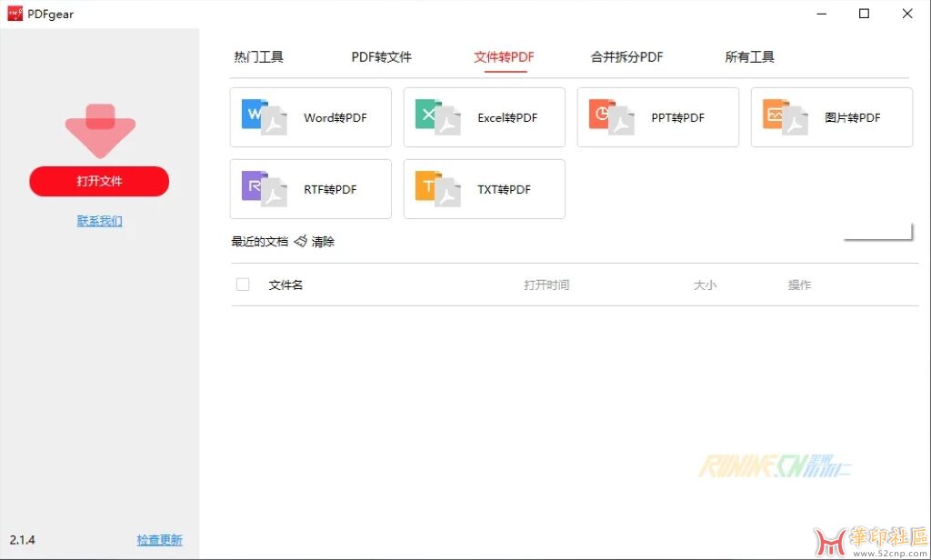Close the PDFgear window

click(907, 14)
